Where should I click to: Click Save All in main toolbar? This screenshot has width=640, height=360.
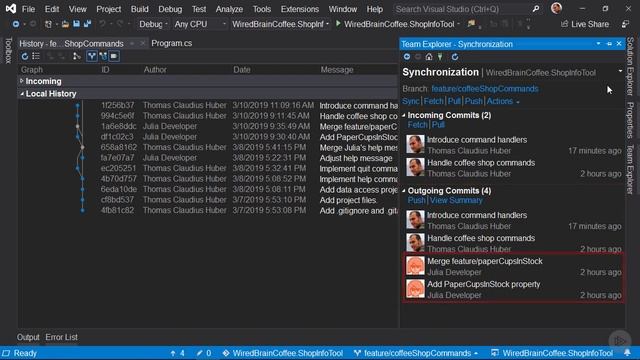pyautogui.click(x=87, y=24)
